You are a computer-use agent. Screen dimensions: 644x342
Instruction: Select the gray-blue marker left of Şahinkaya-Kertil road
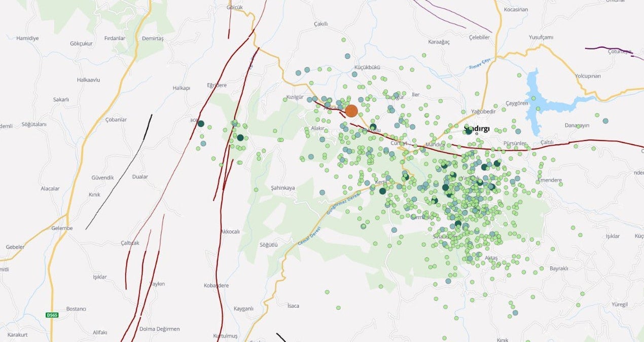tap(322, 193)
